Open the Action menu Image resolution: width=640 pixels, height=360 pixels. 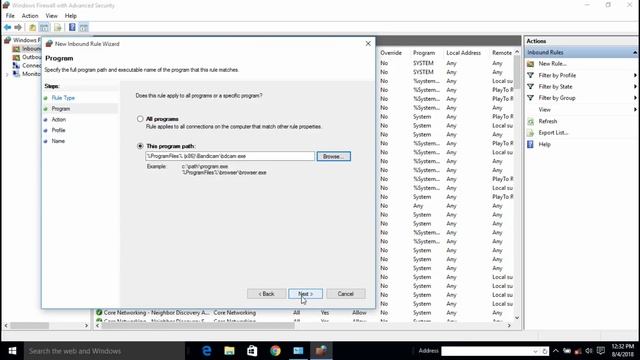click(30, 16)
